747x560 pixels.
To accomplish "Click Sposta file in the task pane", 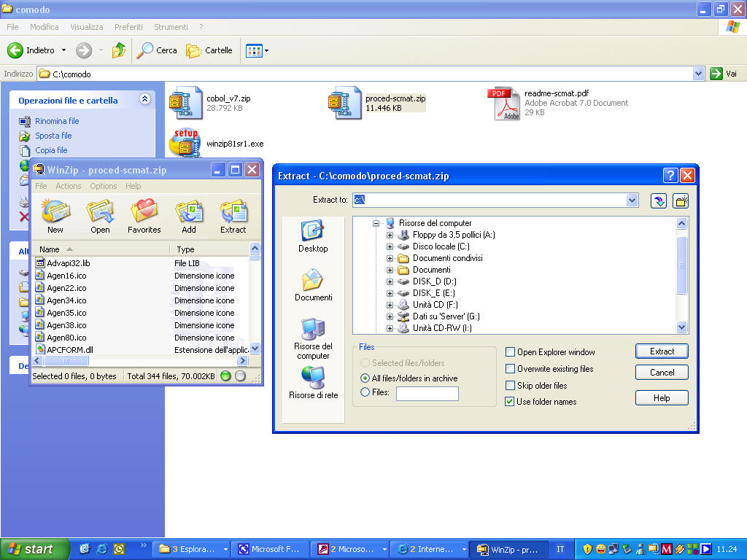I will (53, 136).
